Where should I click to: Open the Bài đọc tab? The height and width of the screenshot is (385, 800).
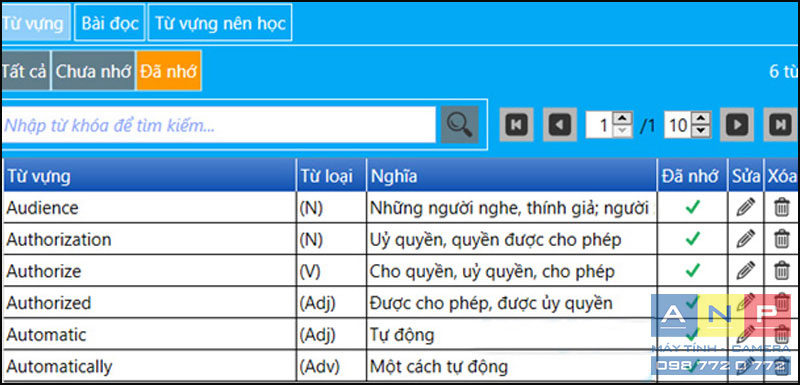[x=110, y=23]
